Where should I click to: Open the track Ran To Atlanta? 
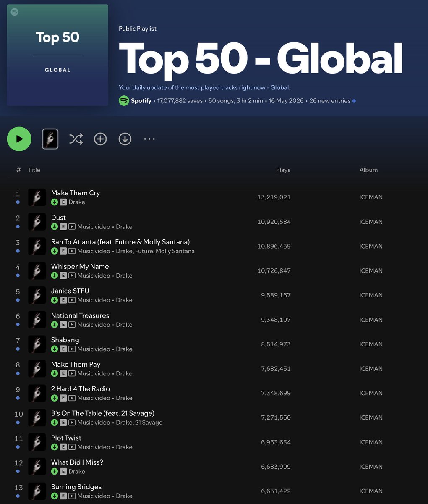120,242
